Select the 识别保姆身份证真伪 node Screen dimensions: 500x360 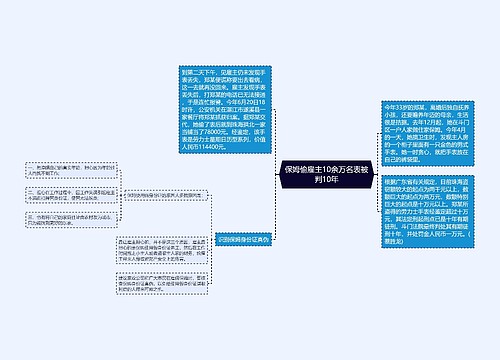click(x=243, y=239)
